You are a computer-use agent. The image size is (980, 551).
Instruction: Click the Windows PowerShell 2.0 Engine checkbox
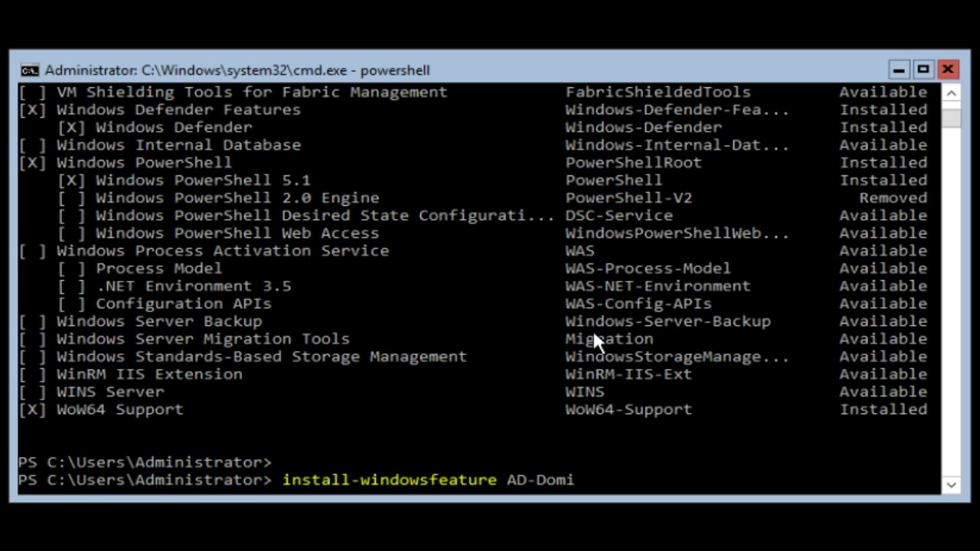coord(71,198)
